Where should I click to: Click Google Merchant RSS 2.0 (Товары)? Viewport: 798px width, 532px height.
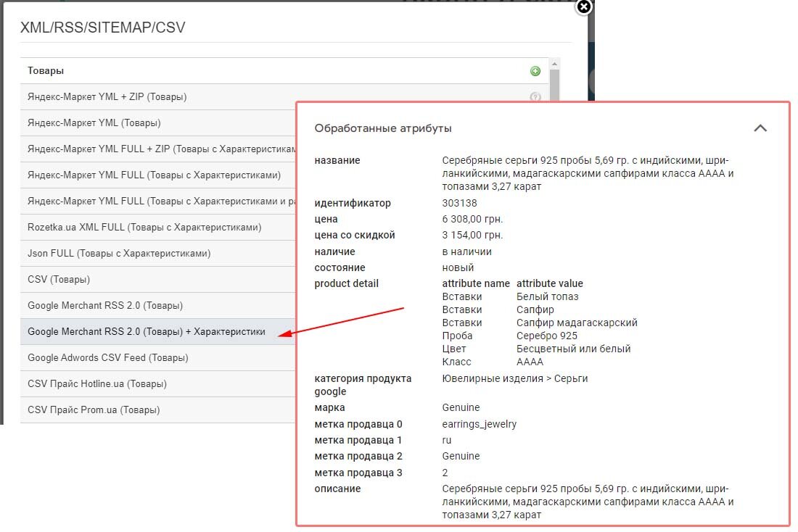click(x=105, y=306)
